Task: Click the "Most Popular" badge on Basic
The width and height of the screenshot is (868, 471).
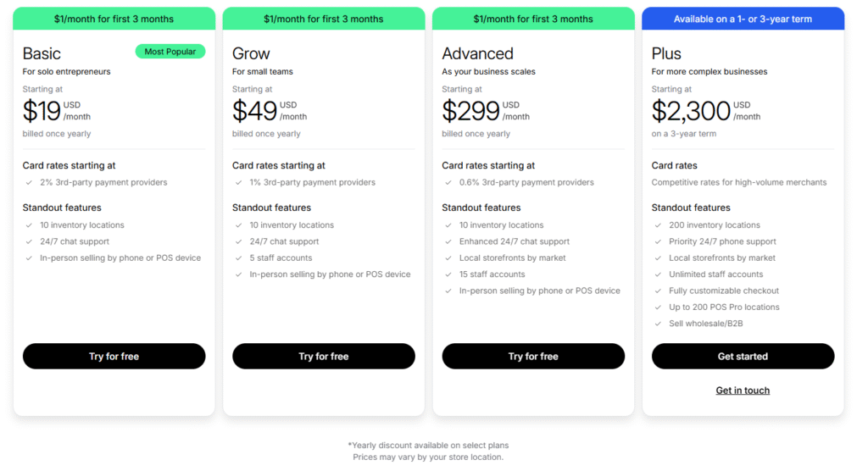Action: coord(170,52)
